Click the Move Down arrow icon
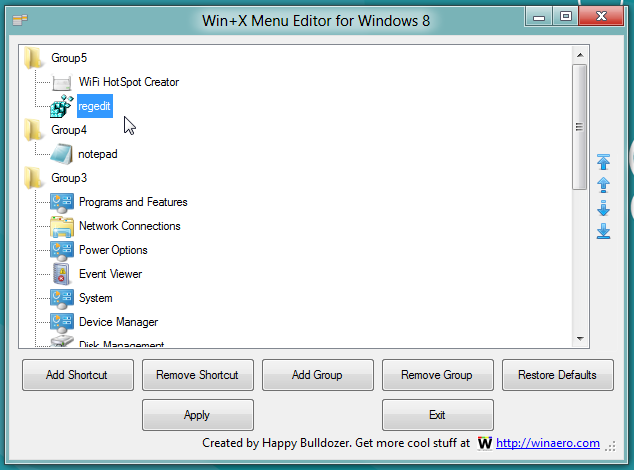634x470 pixels. pos(603,208)
